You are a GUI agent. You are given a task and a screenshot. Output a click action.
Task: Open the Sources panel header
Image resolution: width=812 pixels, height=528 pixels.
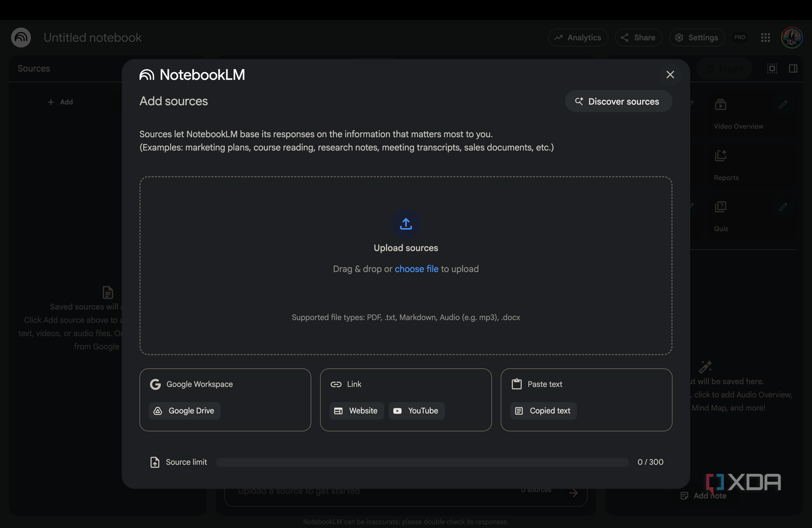[x=34, y=68]
